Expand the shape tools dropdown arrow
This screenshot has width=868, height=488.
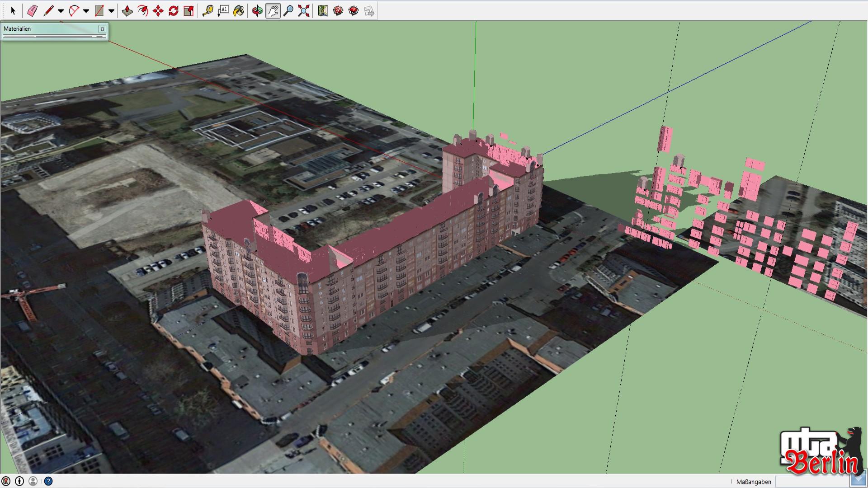(x=111, y=11)
